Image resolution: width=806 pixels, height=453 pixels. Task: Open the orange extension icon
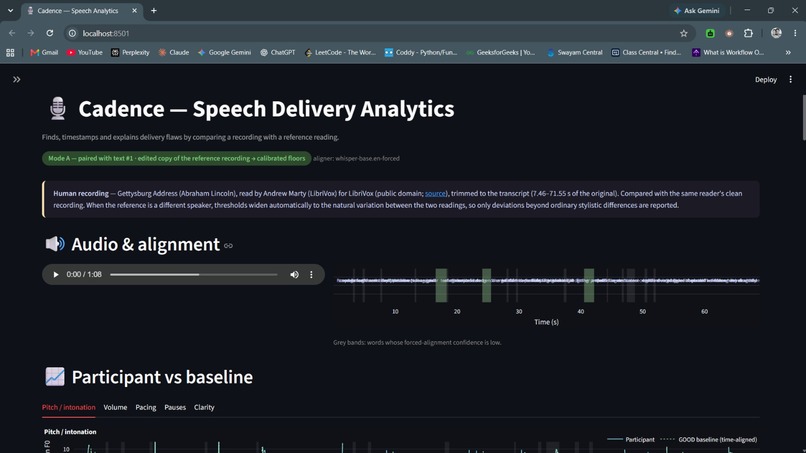(x=729, y=33)
